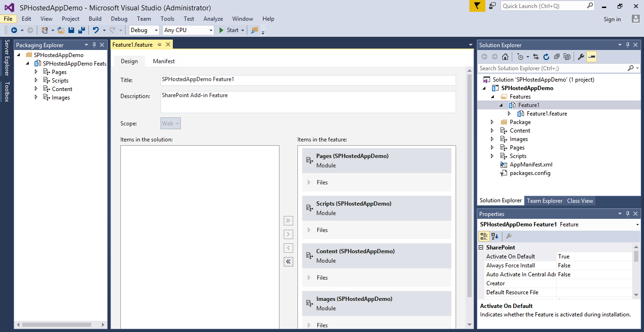Click Alphabetical sort icon in Properties panel
The height and width of the screenshot is (332, 644).
[495, 236]
